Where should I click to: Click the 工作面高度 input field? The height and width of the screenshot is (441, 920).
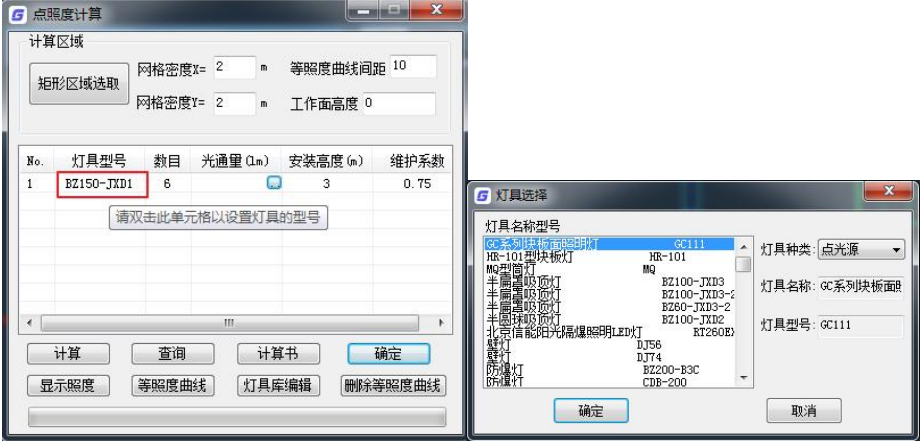pyautogui.click(x=400, y=104)
